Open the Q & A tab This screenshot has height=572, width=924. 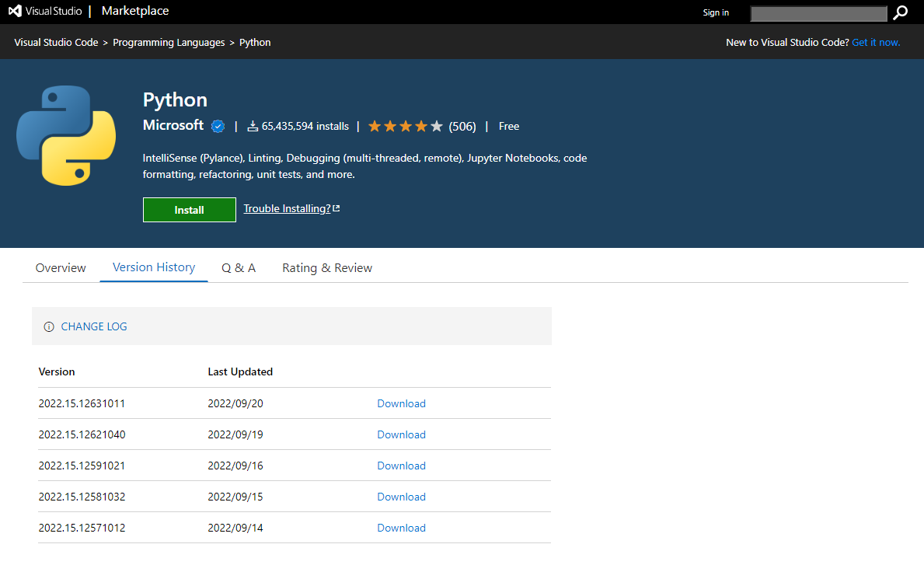click(239, 268)
